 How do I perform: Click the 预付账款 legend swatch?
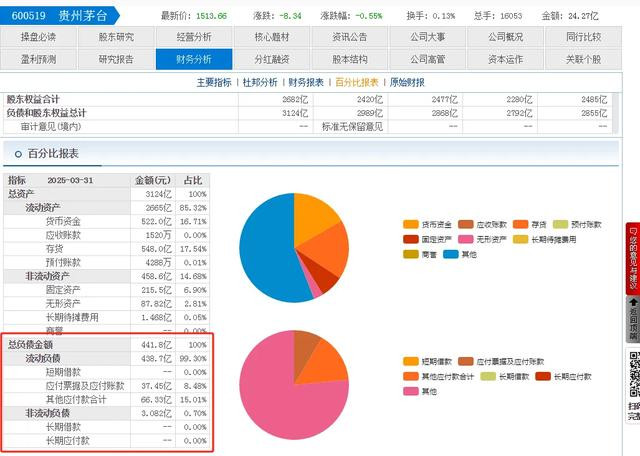560,224
